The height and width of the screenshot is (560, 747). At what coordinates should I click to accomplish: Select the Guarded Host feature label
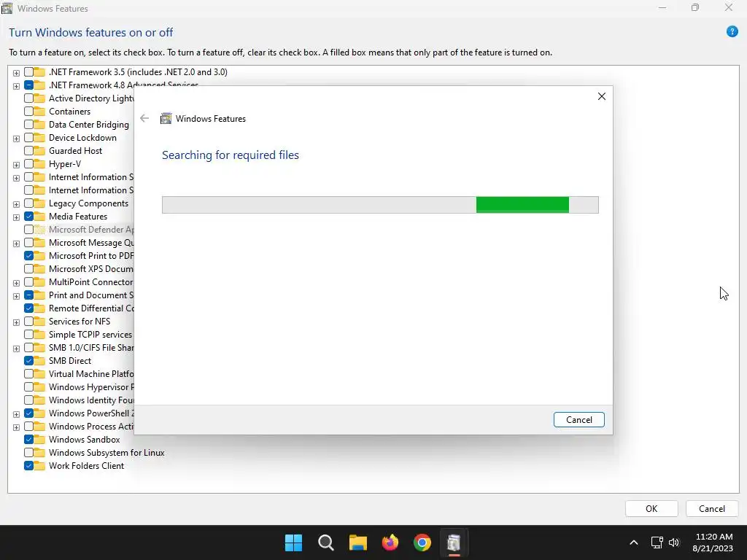point(75,151)
